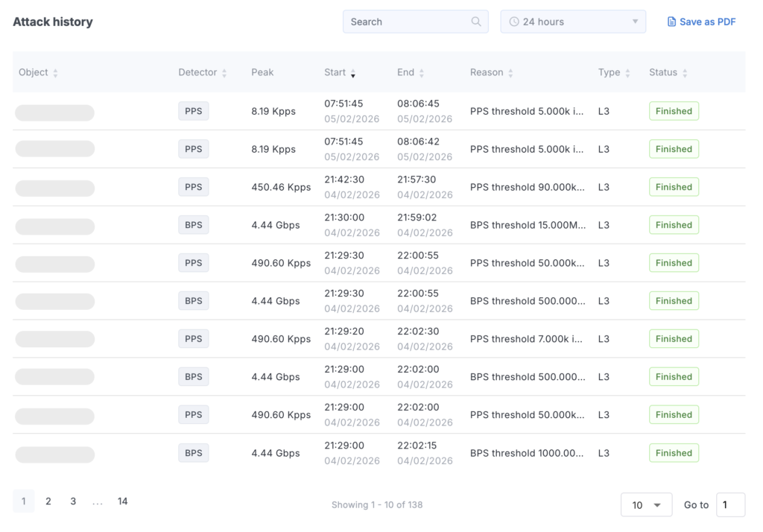763x532 pixels.
Task: Click the PPS threshold 7.000k reason text
Action: (526, 339)
